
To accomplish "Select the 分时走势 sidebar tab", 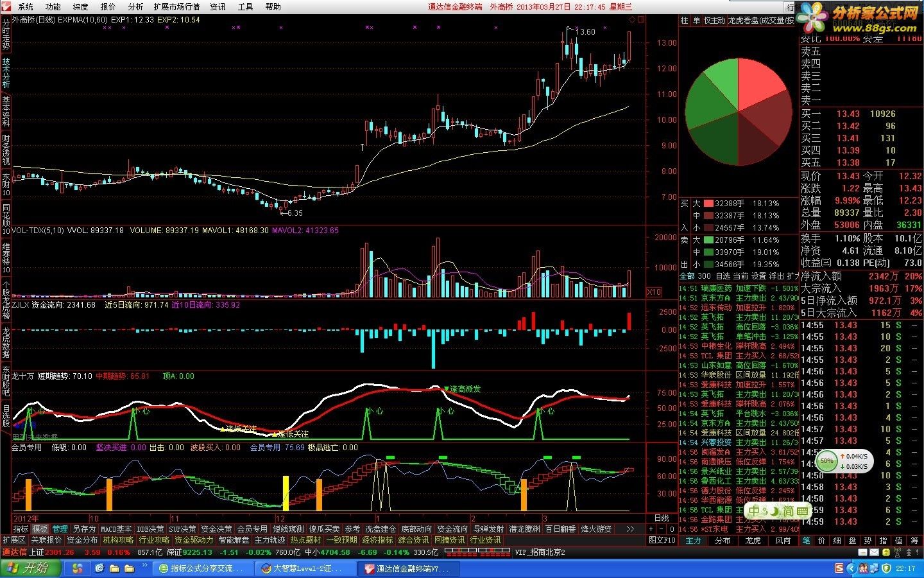I will [6, 34].
